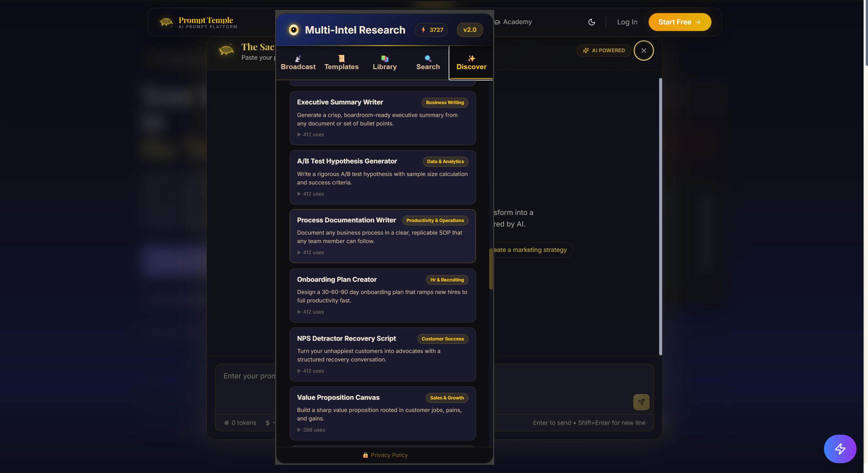Toggle dark mode moon icon
This screenshot has width=868, height=473.
click(592, 22)
